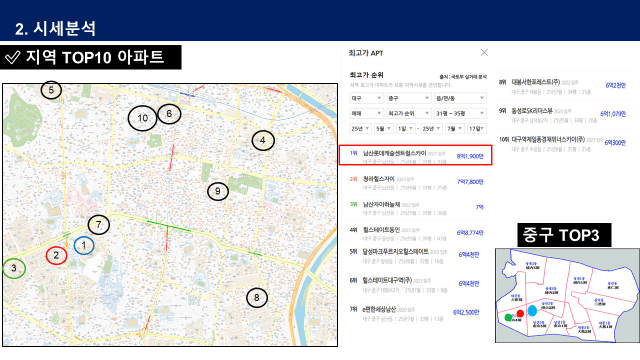
Task: Click the red circled marker 2 on map
Action: click(x=56, y=256)
